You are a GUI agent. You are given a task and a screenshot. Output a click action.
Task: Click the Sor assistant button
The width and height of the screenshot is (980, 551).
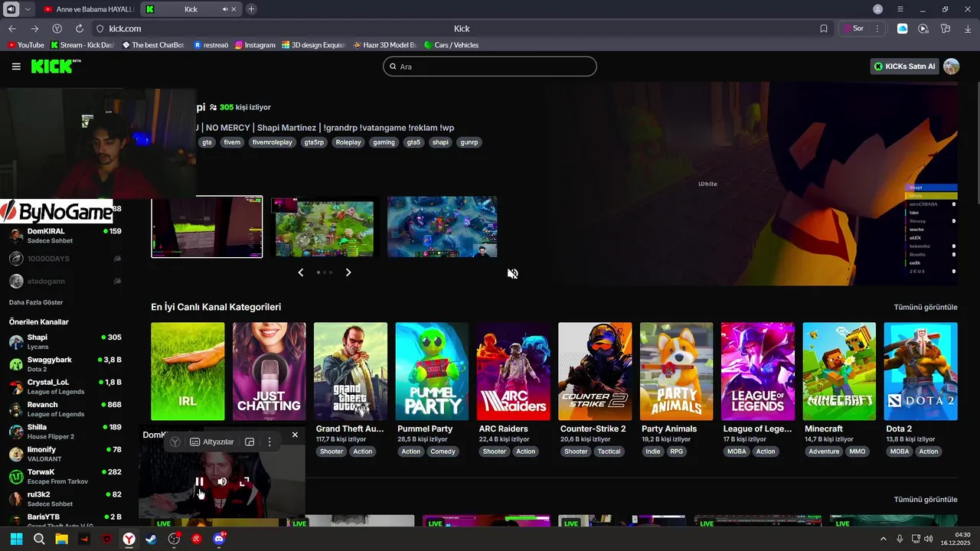point(854,28)
